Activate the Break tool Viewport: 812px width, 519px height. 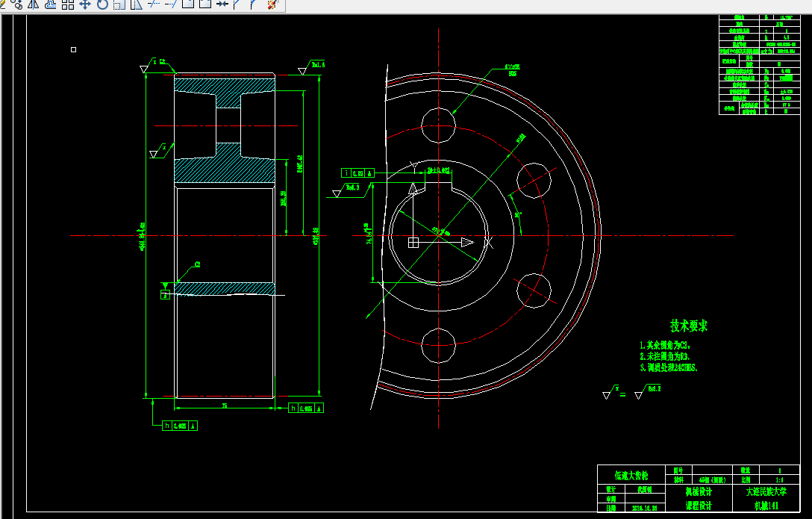[x=205, y=4]
